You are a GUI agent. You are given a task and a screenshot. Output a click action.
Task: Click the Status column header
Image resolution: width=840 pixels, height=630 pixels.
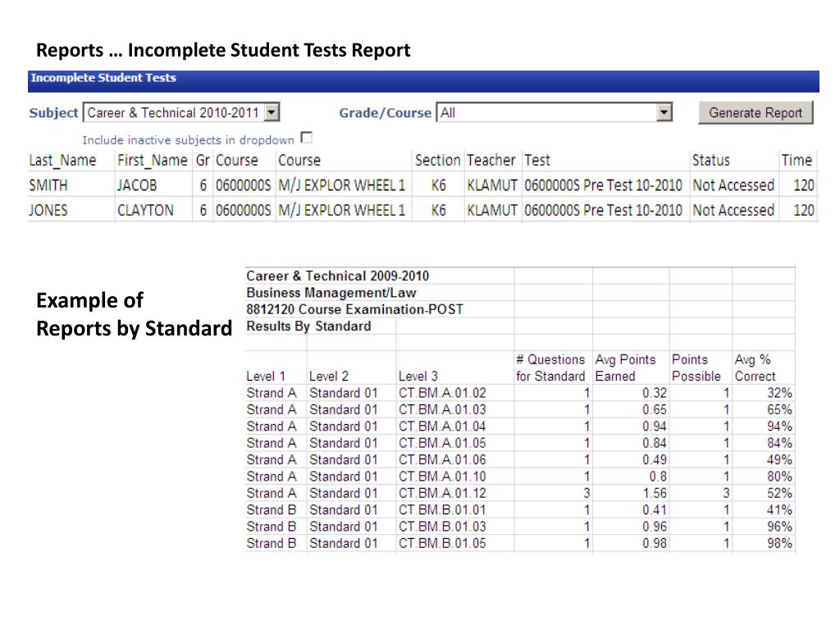[710, 161]
